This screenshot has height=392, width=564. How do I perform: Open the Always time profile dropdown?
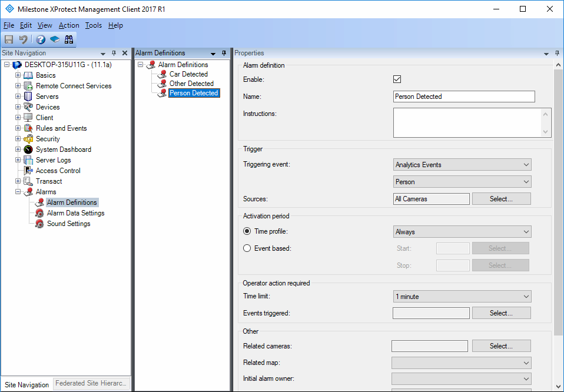coord(462,231)
